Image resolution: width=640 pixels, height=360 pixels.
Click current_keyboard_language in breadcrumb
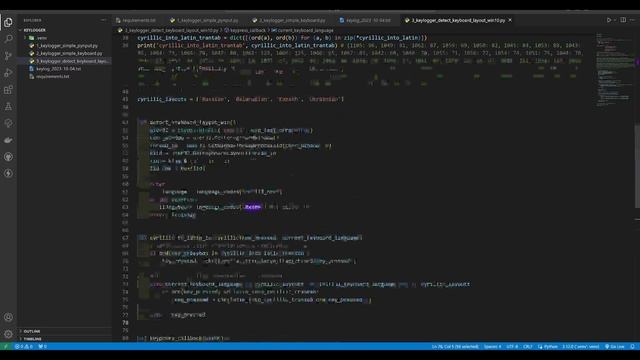[305, 30]
